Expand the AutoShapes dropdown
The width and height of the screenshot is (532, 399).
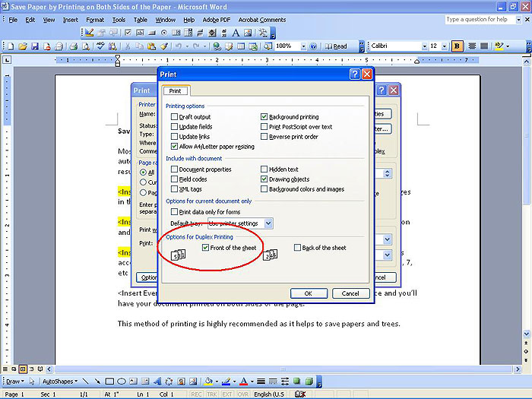[60, 382]
